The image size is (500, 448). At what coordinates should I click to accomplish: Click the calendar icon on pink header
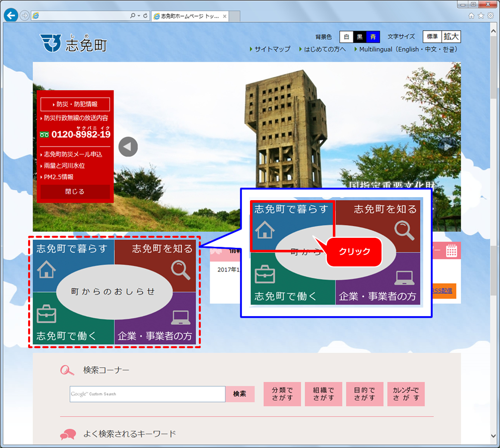tap(451, 250)
